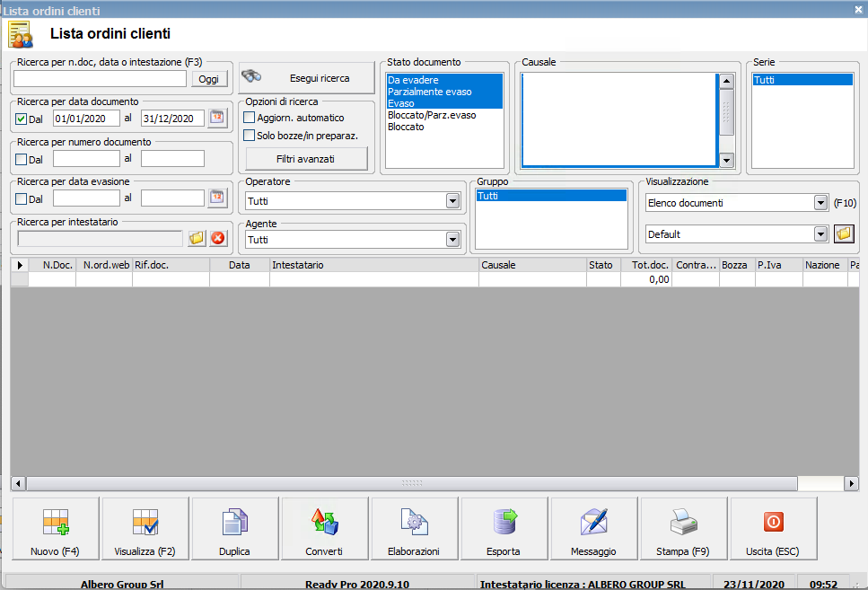Open Filtri avanzati button
Image resolution: width=868 pixels, height=590 pixels.
tap(307, 159)
